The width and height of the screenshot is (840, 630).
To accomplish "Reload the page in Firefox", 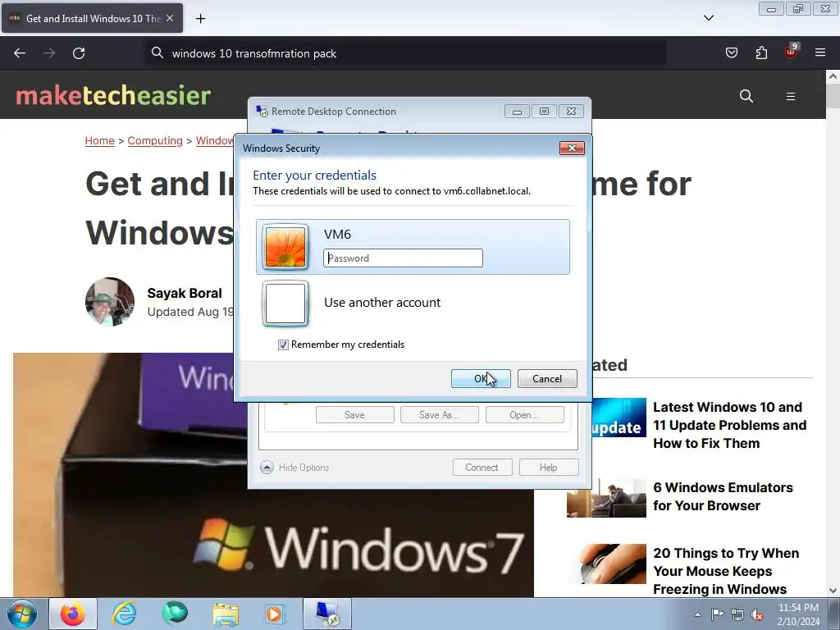I will [x=79, y=53].
